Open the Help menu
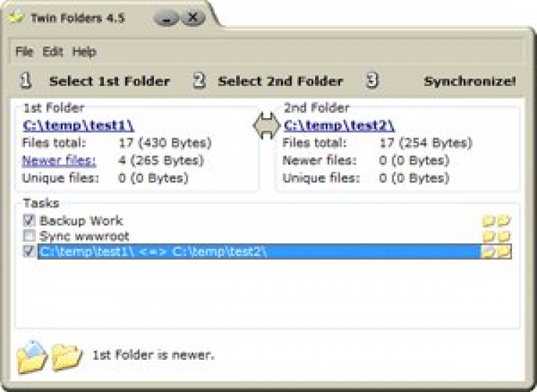The height and width of the screenshot is (392, 537). 84,52
